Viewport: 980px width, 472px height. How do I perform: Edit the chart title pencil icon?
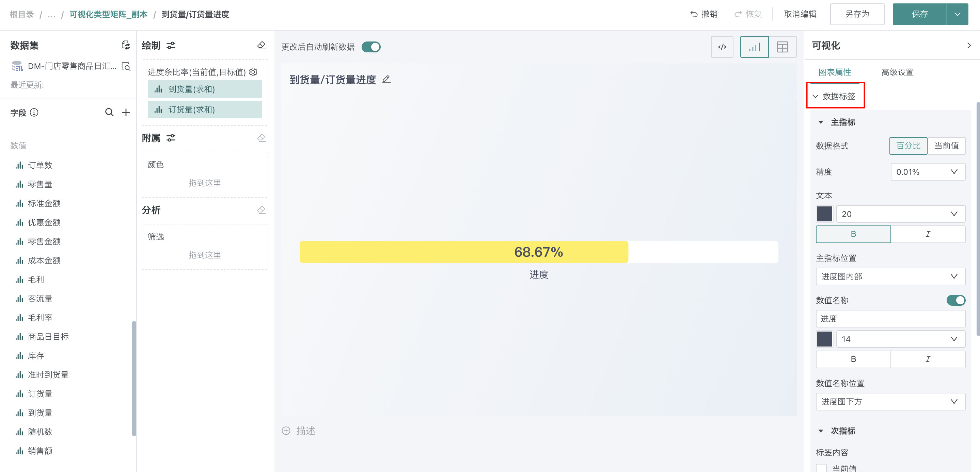pos(386,80)
